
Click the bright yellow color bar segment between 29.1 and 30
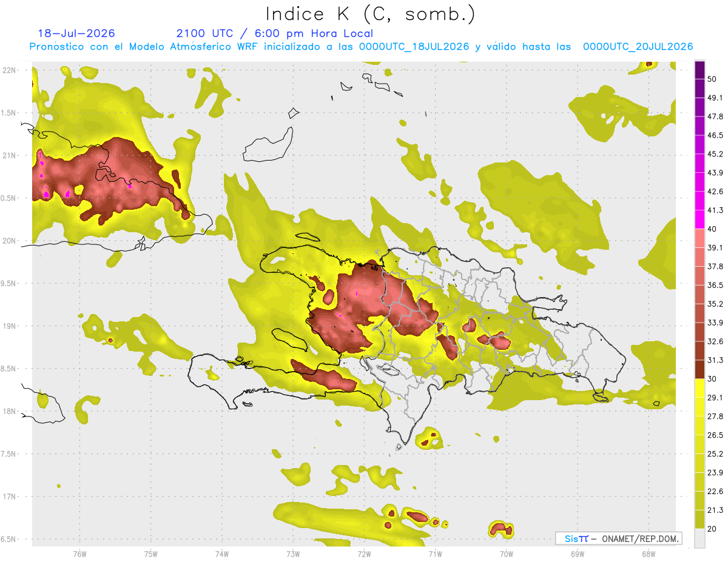pyautogui.click(x=699, y=388)
